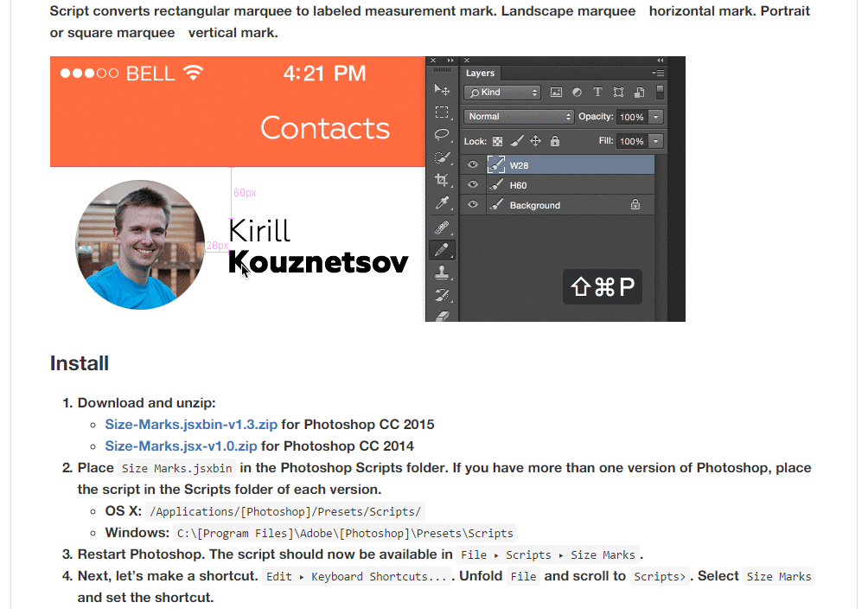Open the Layers panel options menu
868x609 pixels.
point(659,74)
